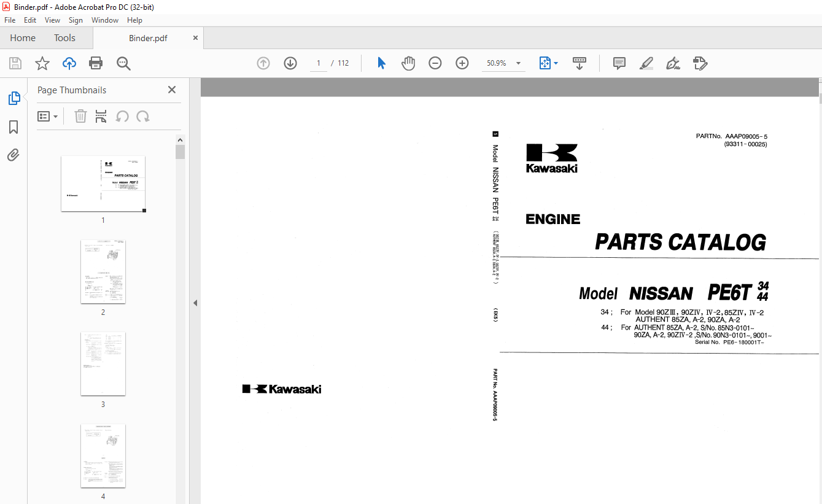This screenshot has width=822, height=504.
Task: Upload file to cloud icon
Action: [x=69, y=63]
